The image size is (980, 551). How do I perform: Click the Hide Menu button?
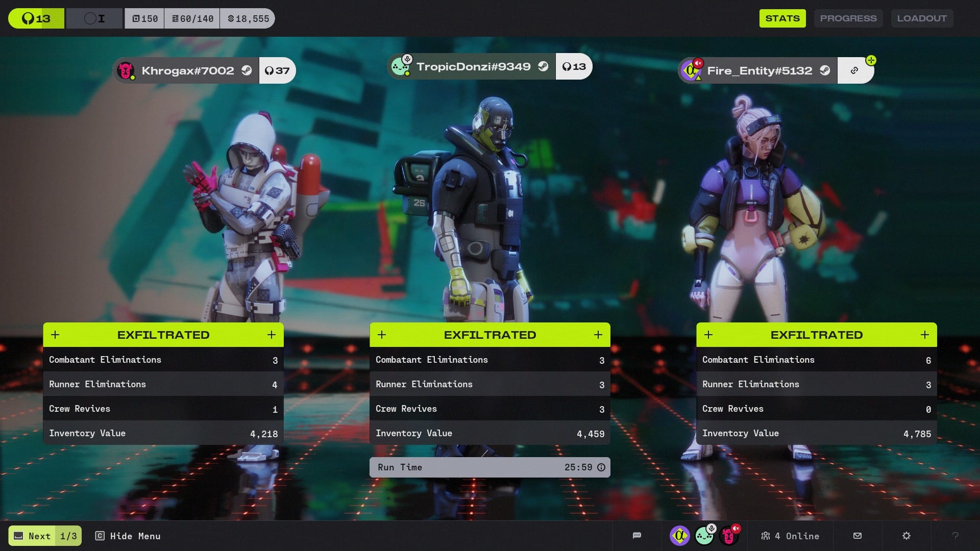tap(128, 536)
